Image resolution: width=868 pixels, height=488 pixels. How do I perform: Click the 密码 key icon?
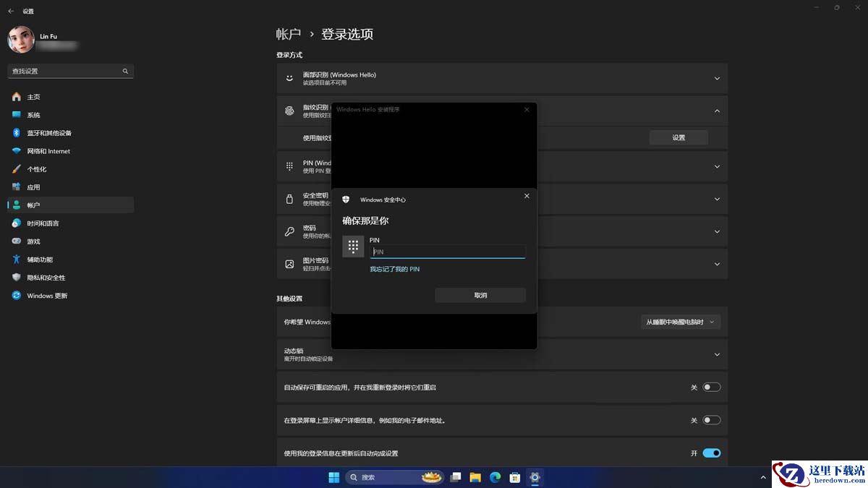coord(289,231)
